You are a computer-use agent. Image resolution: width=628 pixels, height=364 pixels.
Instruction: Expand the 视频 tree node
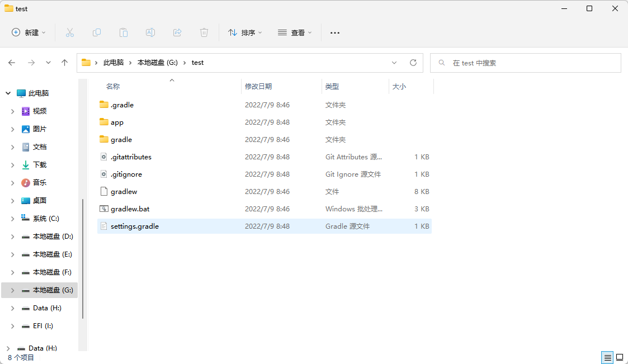coord(12,111)
